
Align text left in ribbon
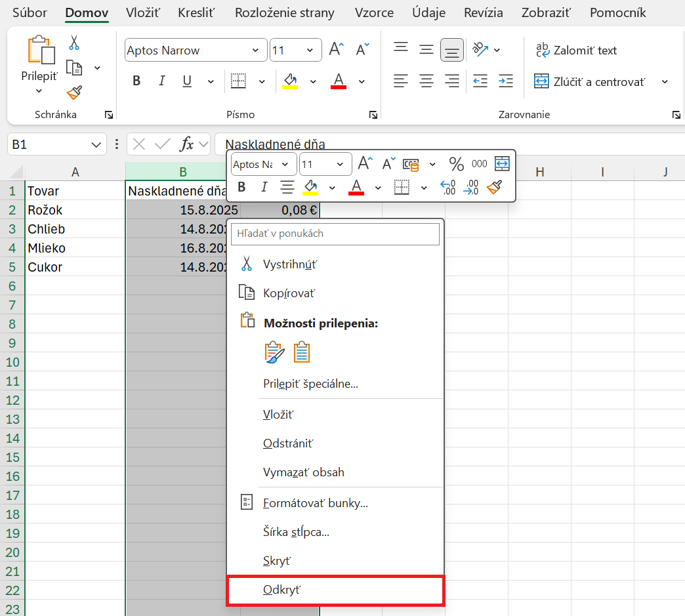click(401, 81)
